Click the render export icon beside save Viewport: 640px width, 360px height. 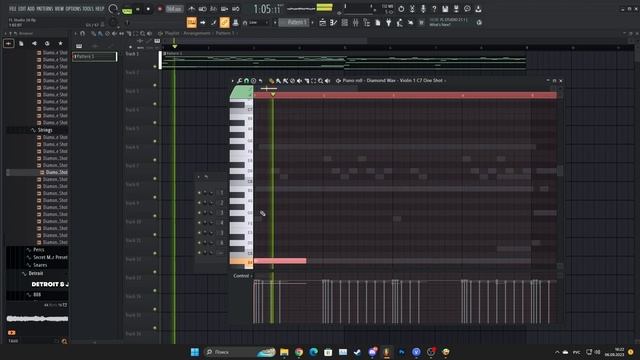[456, 9]
